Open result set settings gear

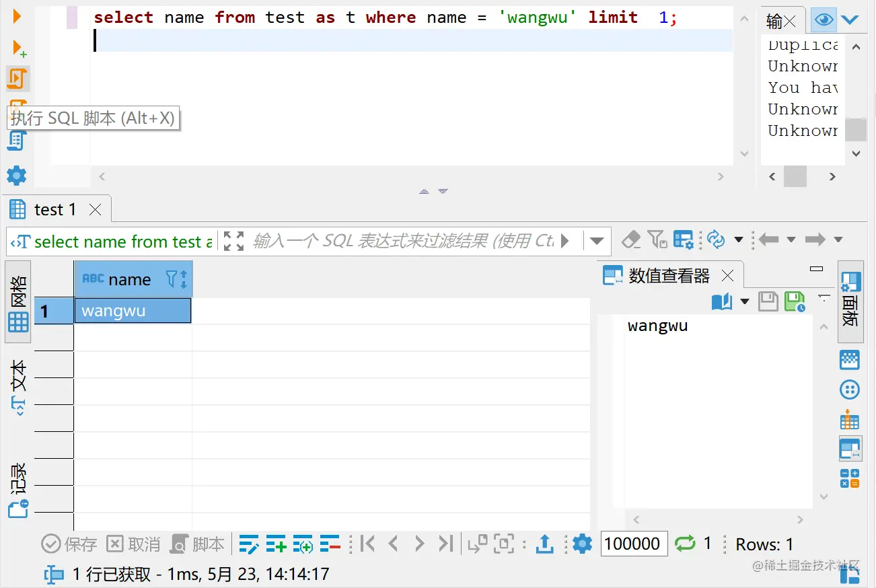click(582, 544)
